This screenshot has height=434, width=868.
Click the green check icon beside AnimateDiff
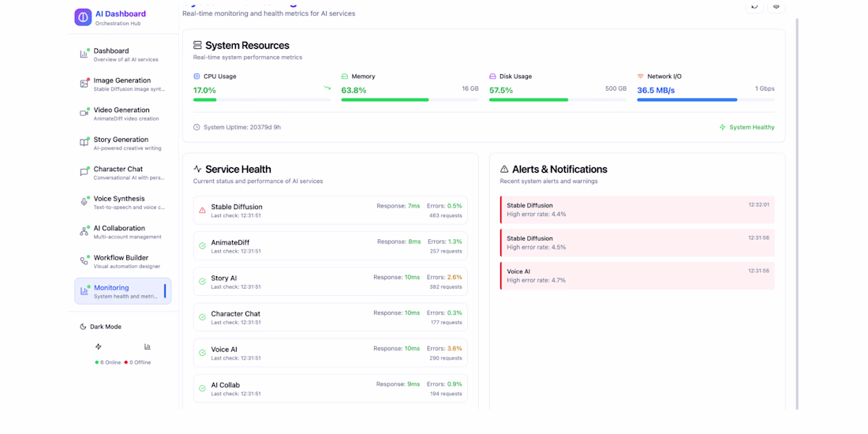(202, 246)
